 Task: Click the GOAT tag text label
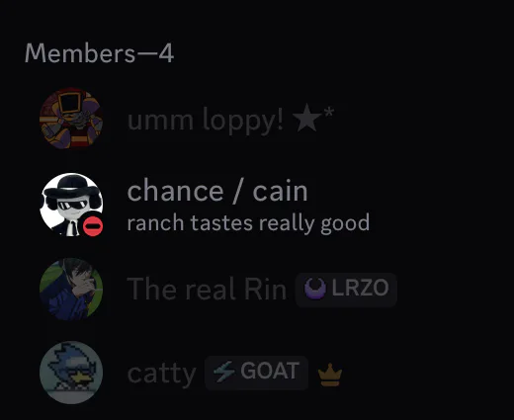270,371
